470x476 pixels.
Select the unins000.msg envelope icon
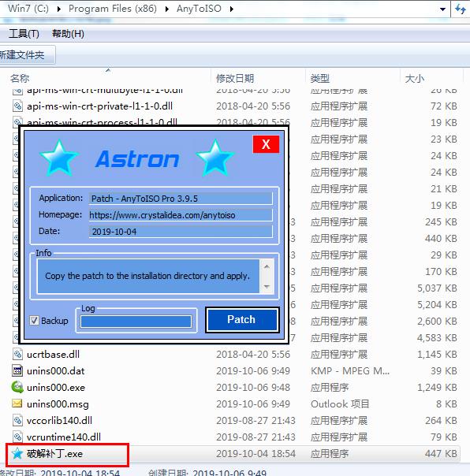17,403
